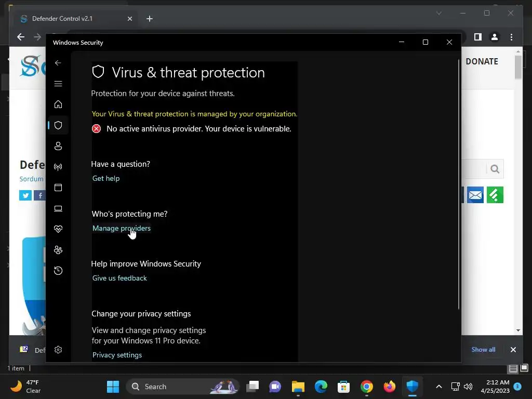Viewport: 532px width, 399px height.
Task: Open Windows Start menu
Action: point(113,387)
